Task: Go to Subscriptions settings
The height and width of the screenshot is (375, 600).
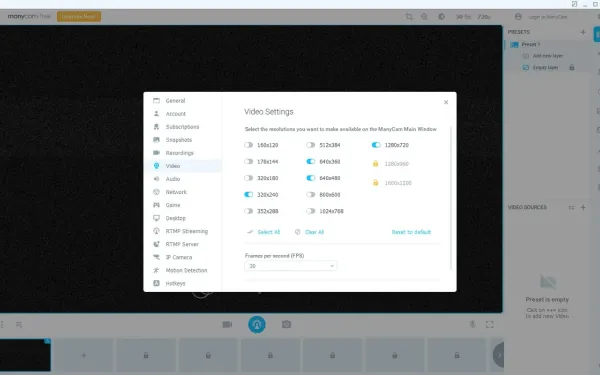Action: (183, 127)
